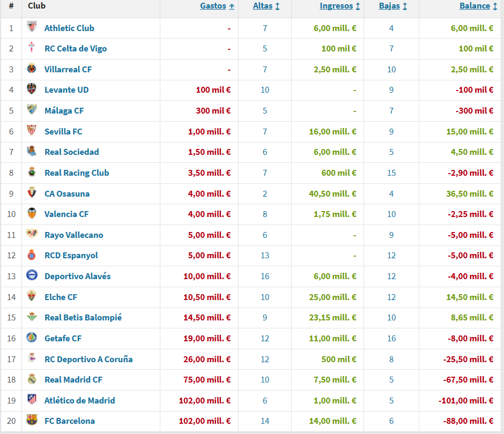Click Levante UD's 100 mil € Gastos
Image resolution: width=504 pixels, height=434 pixels.
click(x=213, y=90)
